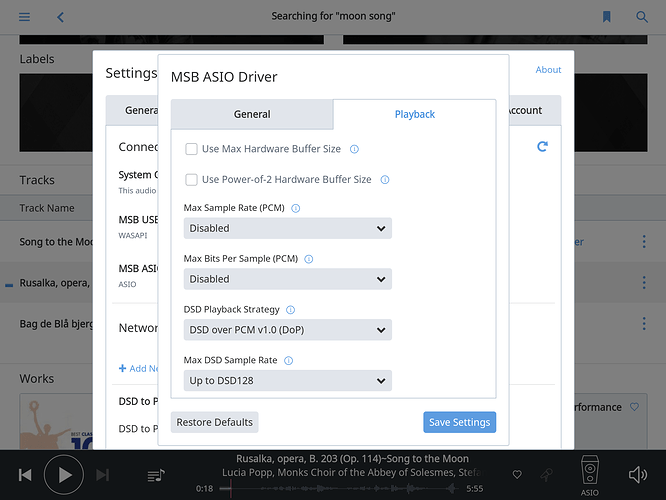Image resolution: width=666 pixels, height=500 pixels.
Task: Skip to previous track
Action: click(25, 475)
